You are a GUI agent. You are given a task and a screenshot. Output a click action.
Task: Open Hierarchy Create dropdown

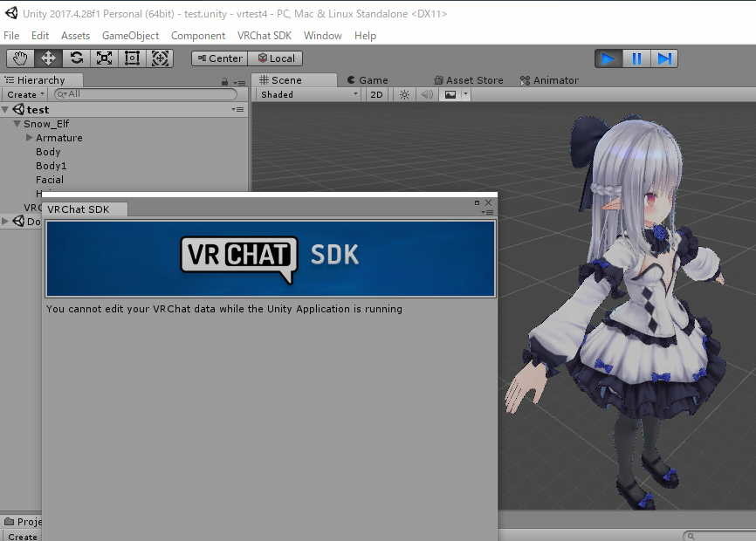pyautogui.click(x=25, y=94)
